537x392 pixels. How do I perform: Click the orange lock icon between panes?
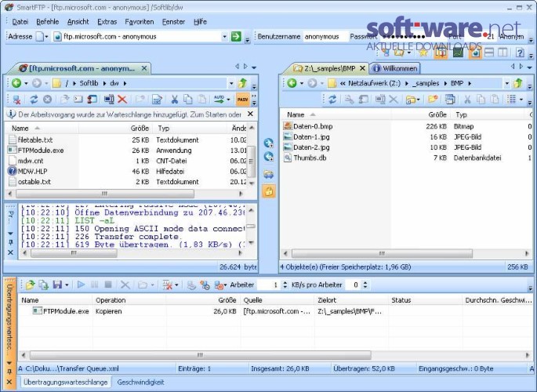[268, 191]
